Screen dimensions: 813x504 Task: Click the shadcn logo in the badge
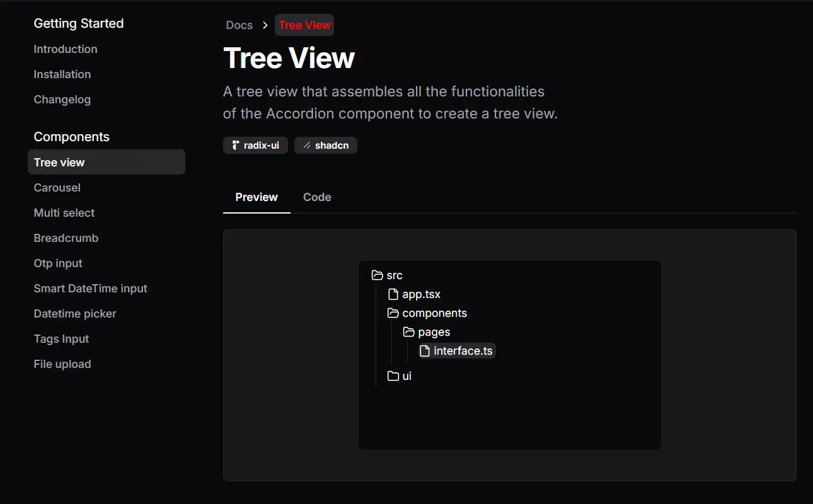pos(306,145)
